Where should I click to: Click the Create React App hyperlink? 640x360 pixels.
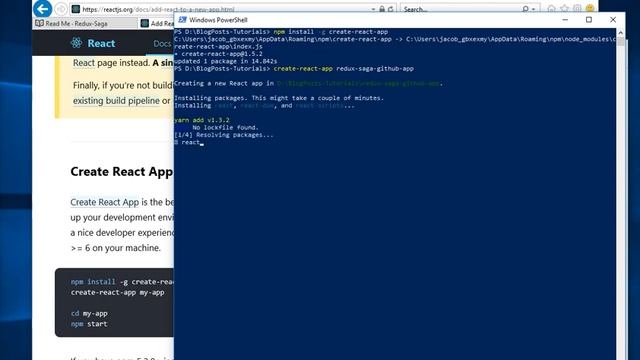(x=104, y=202)
